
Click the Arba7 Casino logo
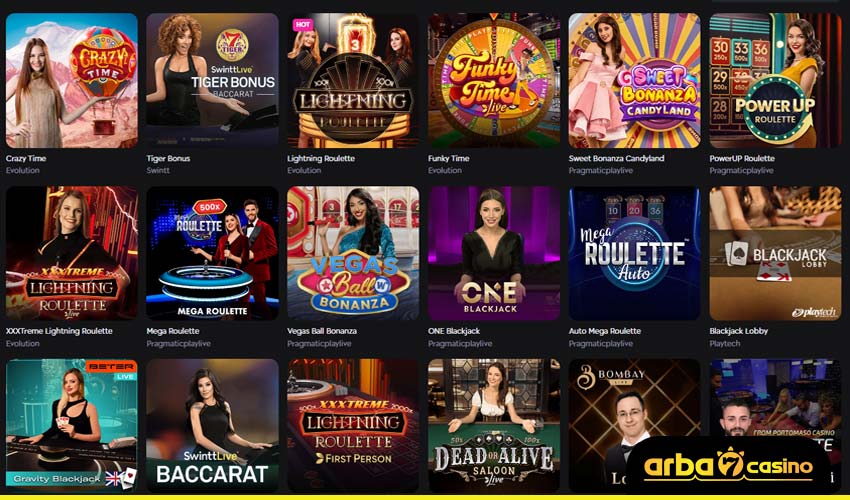tap(729, 466)
